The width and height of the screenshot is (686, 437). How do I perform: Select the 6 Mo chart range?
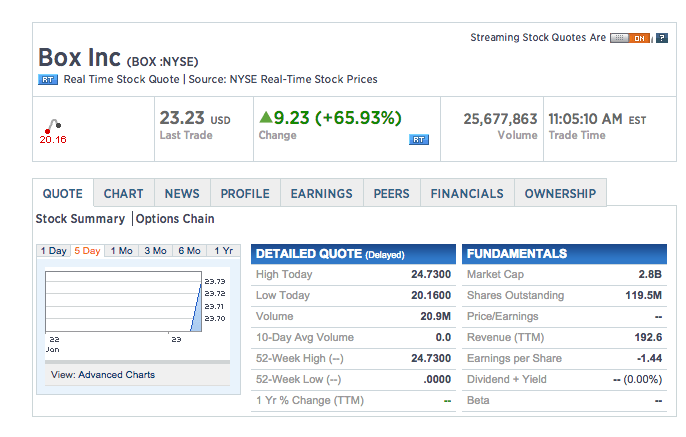click(189, 251)
